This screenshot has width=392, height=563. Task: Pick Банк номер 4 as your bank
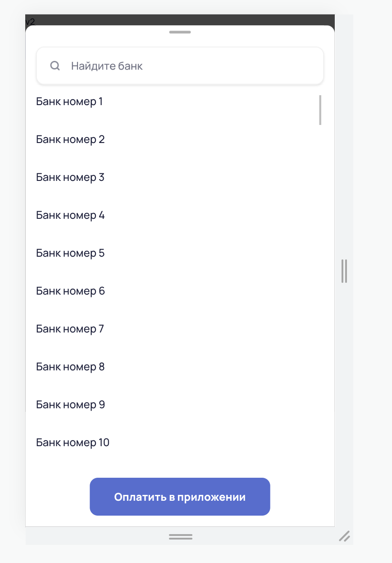pos(70,215)
